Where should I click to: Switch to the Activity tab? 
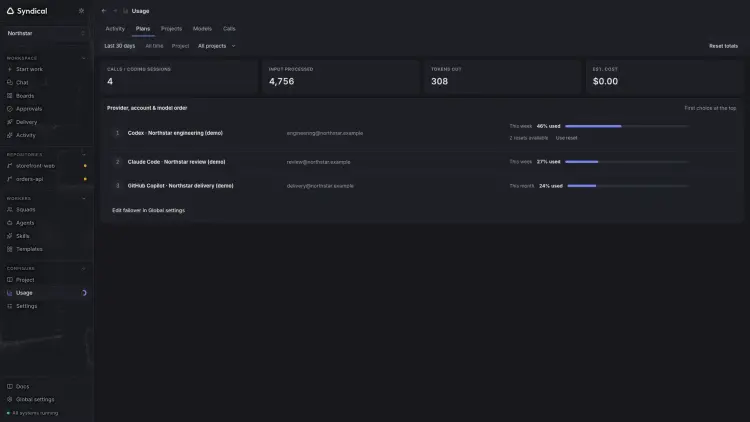[x=115, y=29]
